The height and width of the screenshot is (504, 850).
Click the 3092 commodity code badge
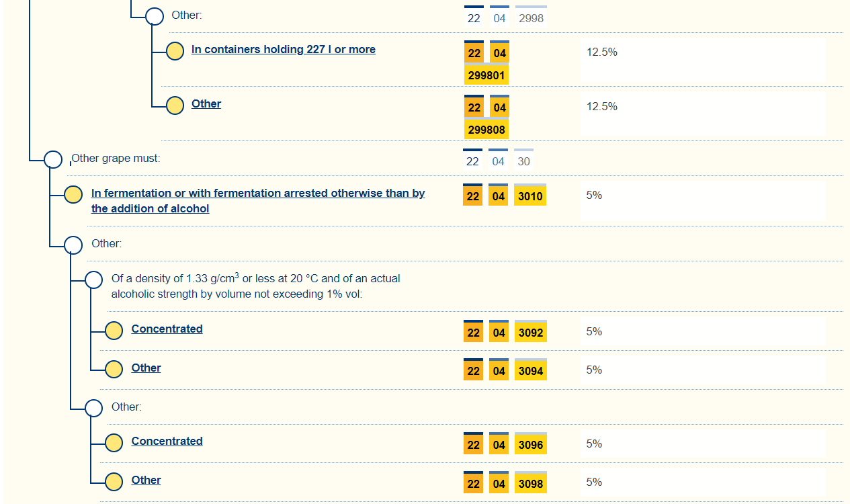[x=531, y=333]
